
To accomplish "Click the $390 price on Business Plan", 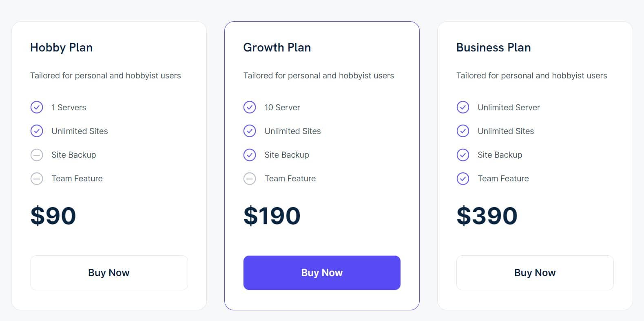I will click(487, 216).
